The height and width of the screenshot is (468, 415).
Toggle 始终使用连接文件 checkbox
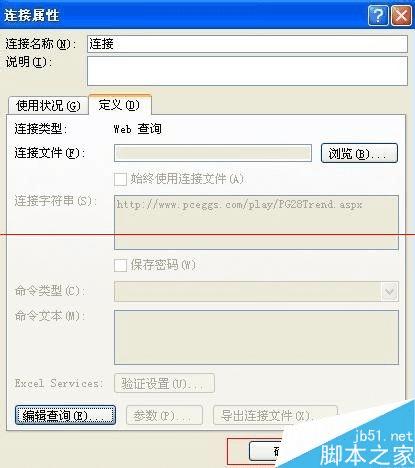click(120, 179)
